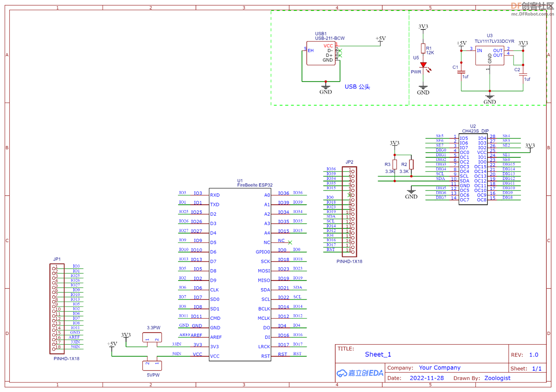Click the REV "1.0" value

click(534, 355)
